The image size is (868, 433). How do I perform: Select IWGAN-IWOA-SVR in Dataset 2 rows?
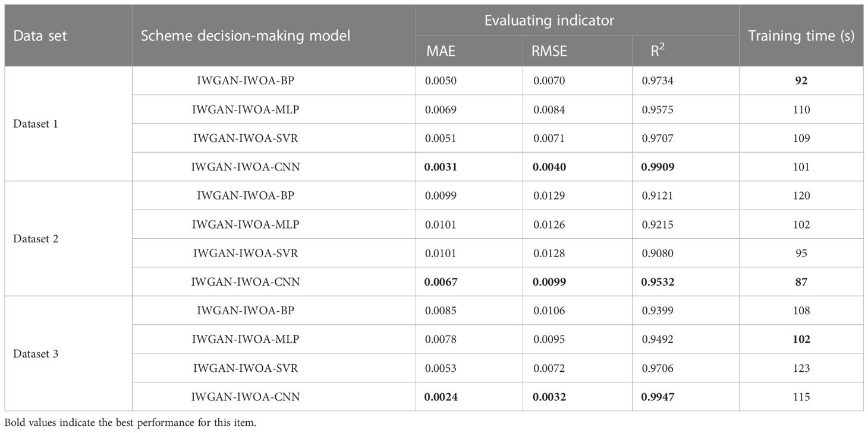[246, 253]
